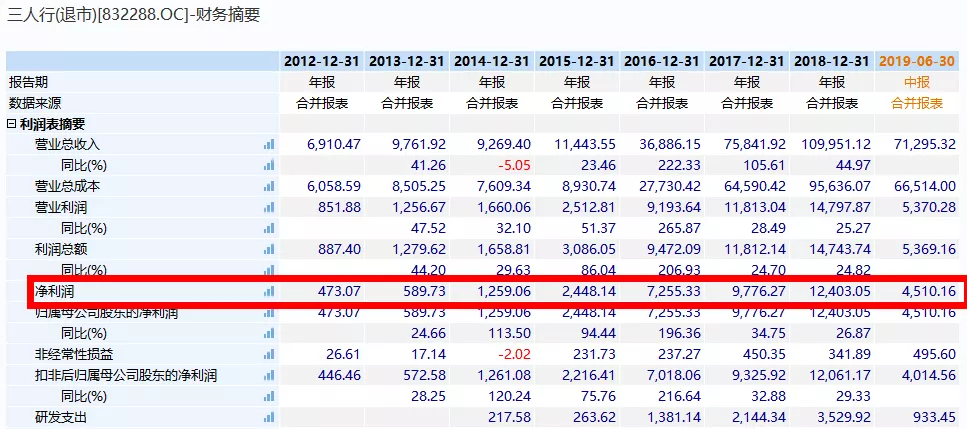Open chart icon for 研发支出 row
967x429 pixels.
pyautogui.click(x=269, y=417)
